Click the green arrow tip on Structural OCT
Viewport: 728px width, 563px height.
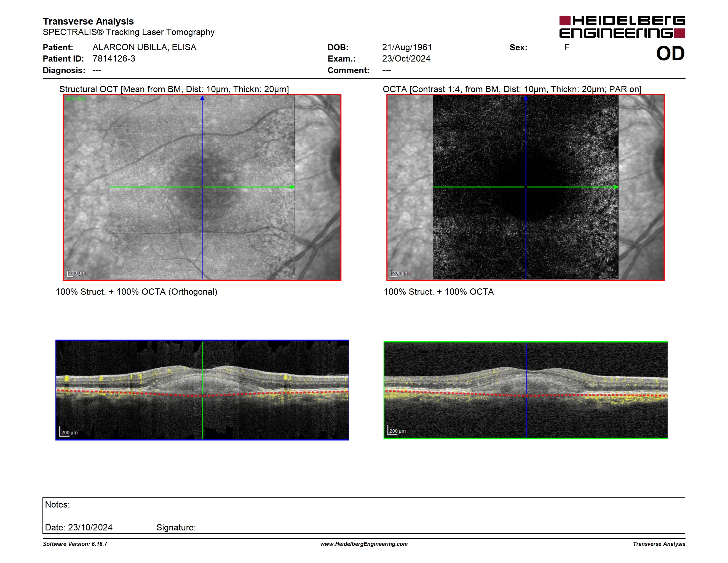pyautogui.click(x=292, y=187)
